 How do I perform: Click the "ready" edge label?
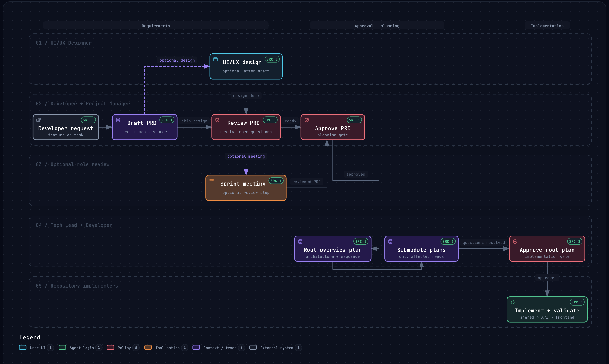tap(291, 121)
